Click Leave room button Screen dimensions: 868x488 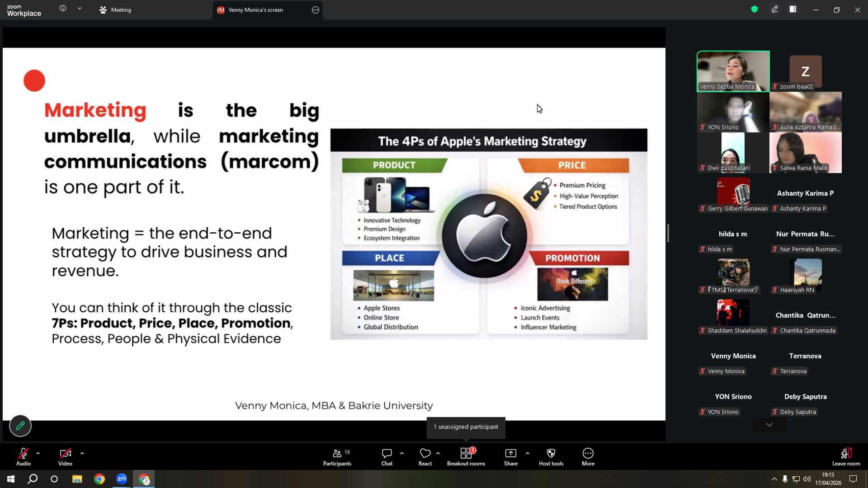[846, 457]
